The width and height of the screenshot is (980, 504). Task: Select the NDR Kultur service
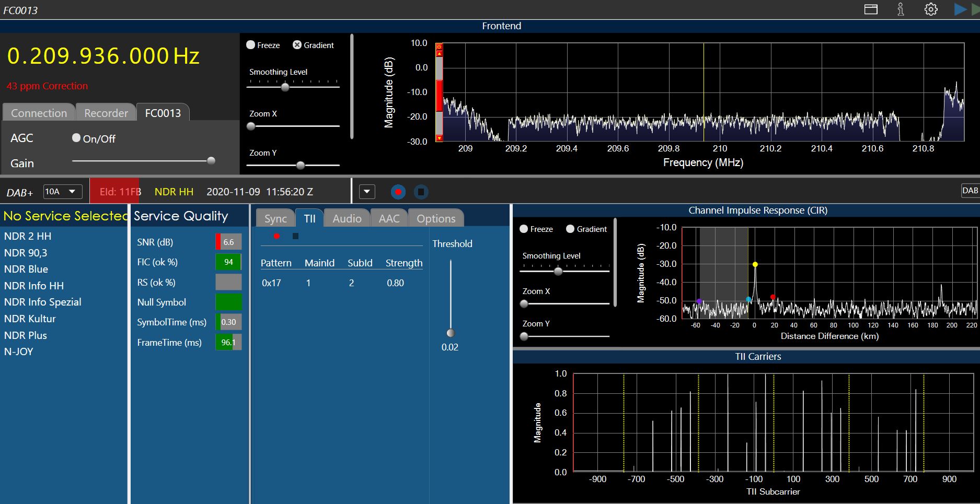(x=30, y=319)
